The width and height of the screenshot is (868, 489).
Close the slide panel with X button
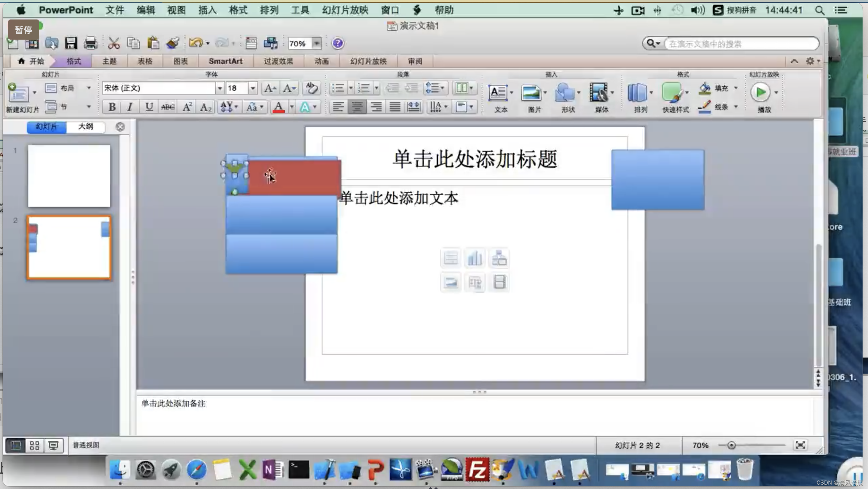click(120, 127)
